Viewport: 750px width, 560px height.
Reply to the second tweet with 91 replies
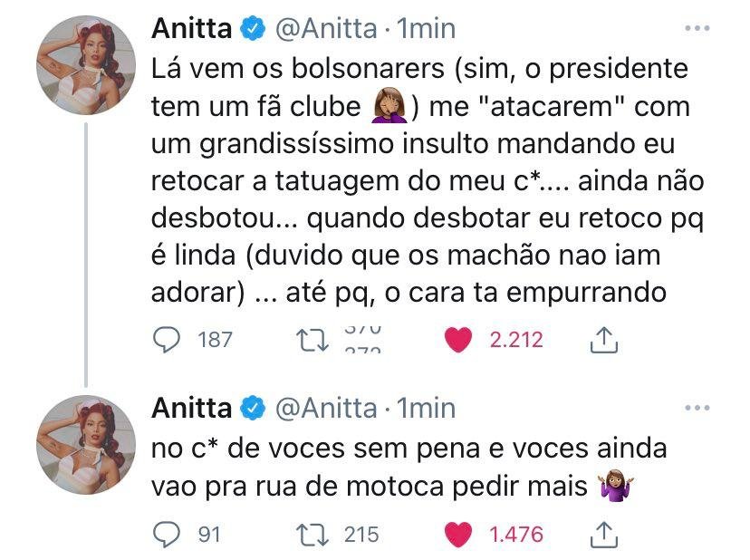pos(165,535)
